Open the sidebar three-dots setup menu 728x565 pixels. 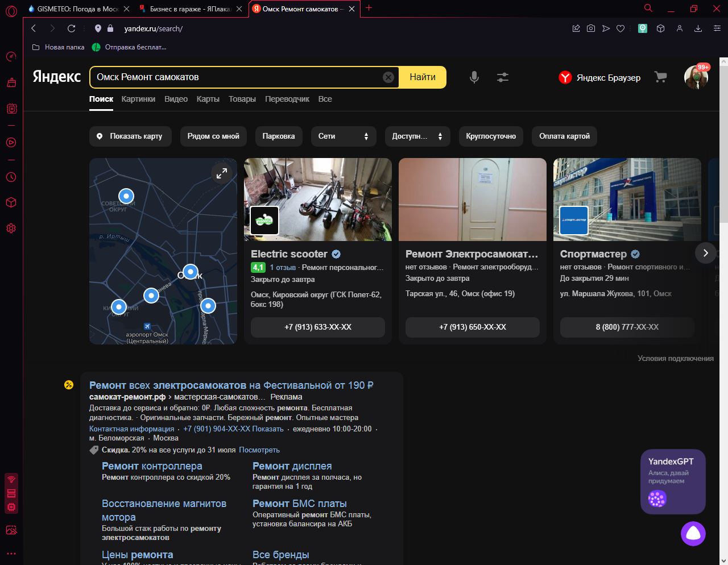pyautogui.click(x=11, y=553)
